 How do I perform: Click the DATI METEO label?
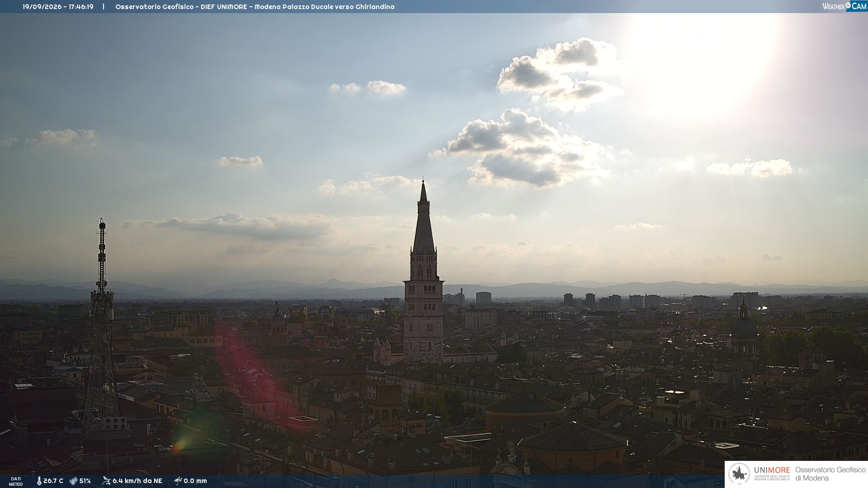point(16,481)
